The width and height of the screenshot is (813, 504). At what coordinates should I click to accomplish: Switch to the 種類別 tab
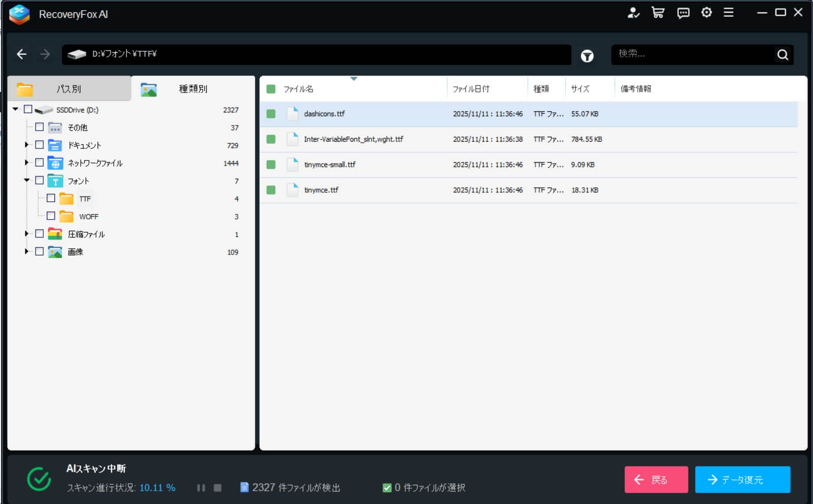(193, 89)
